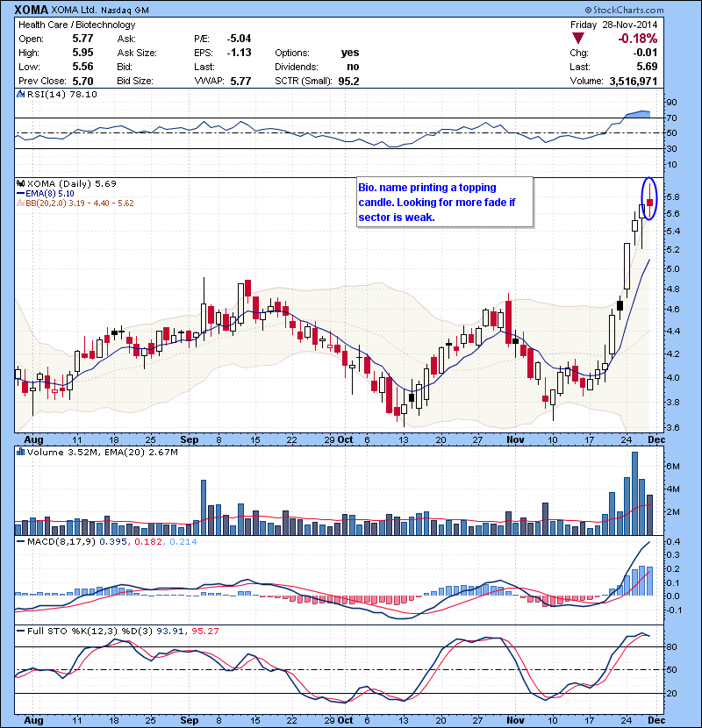Viewport: 702px width, 728px height.
Task: Click the EPS value -1.13
Action: pyautogui.click(x=239, y=53)
